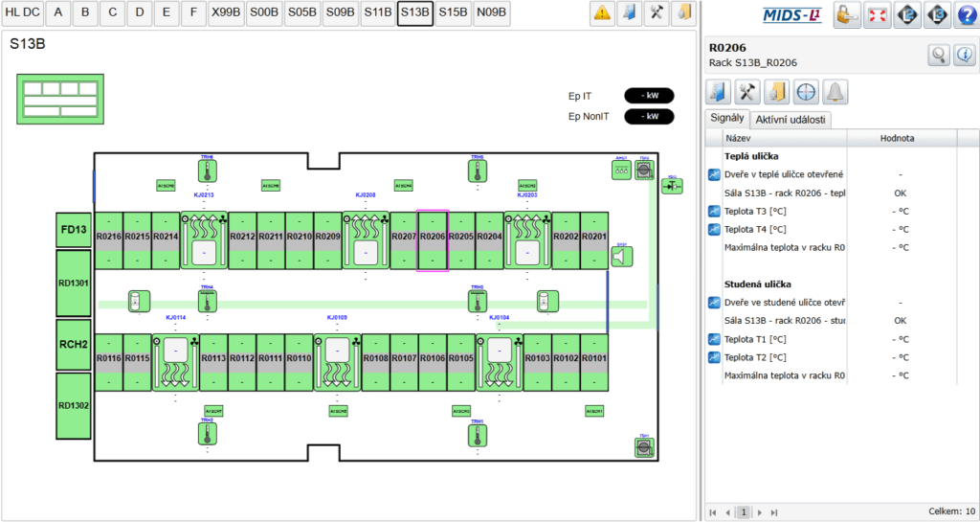Click the padlock login icon

coord(847,14)
